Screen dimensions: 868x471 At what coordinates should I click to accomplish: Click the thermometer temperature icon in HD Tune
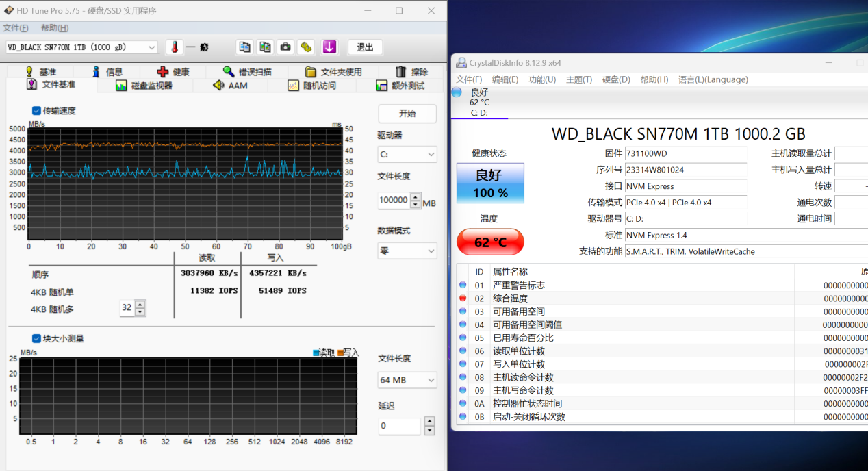pyautogui.click(x=175, y=47)
